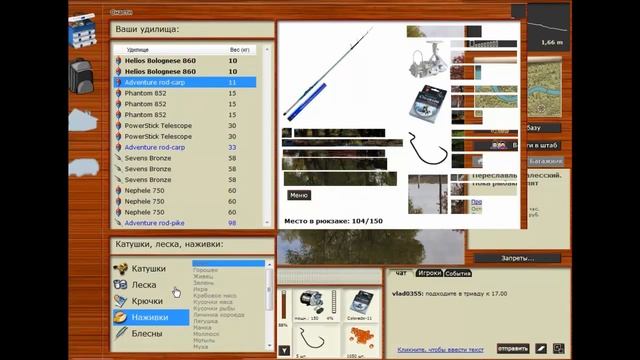Click the rightmost icon in chat bar
640x360 pixels.
tap(558, 349)
